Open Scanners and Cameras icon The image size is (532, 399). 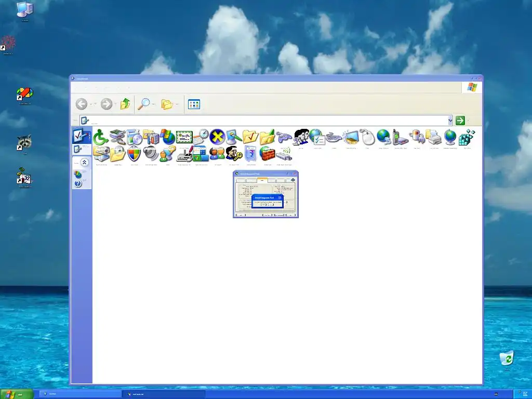101,154
